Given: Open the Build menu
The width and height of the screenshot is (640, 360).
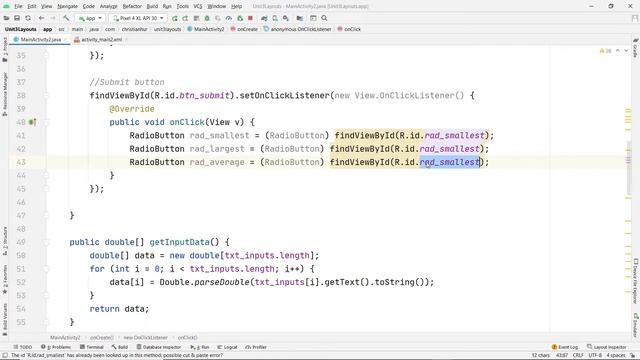Looking at the screenshot, I should (152, 6).
